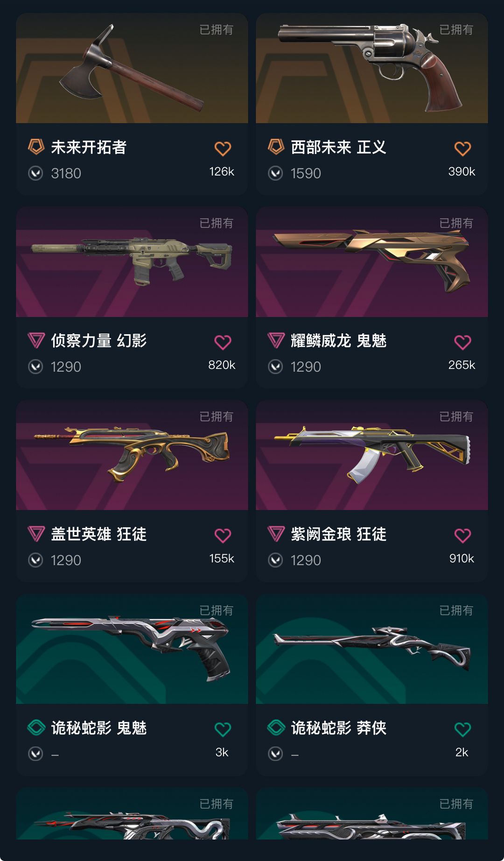
Task: Click the 1590 price of 西部未来 正义
Action: [306, 173]
